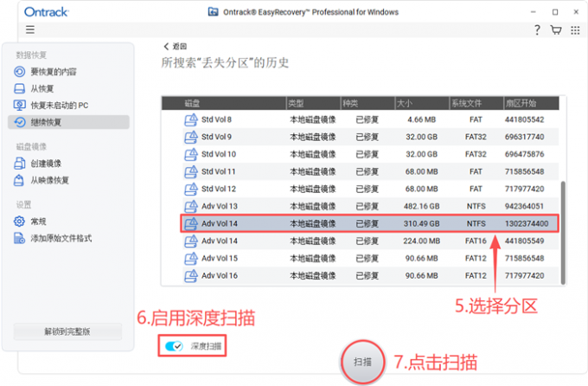Select the Std Vol 8 row name
The height and width of the screenshot is (386, 588).
coord(216,119)
